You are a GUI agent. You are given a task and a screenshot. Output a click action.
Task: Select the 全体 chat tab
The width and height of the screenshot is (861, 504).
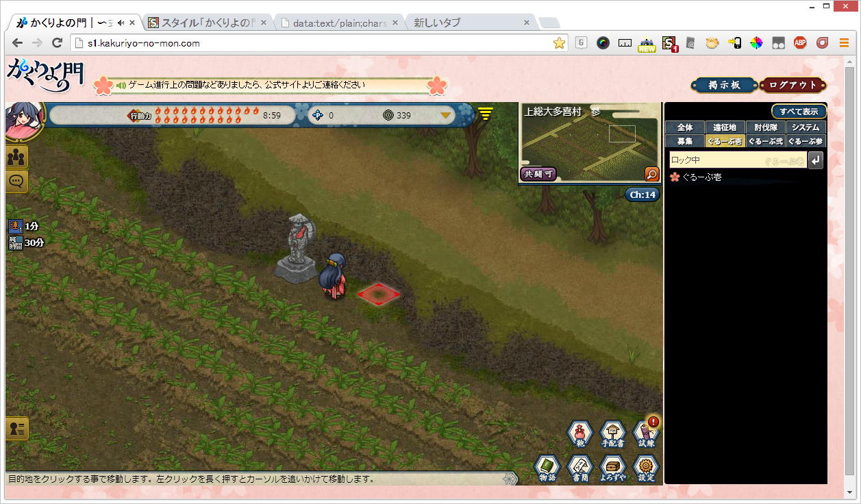pos(685,127)
